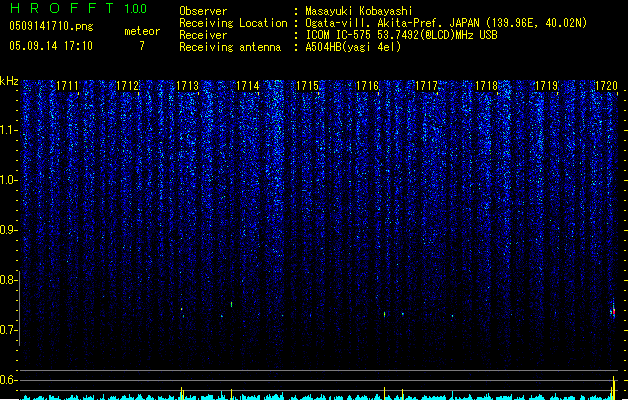Click the 1711 time marker
The width and height of the screenshot is (629, 400).
tap(67, 86)
